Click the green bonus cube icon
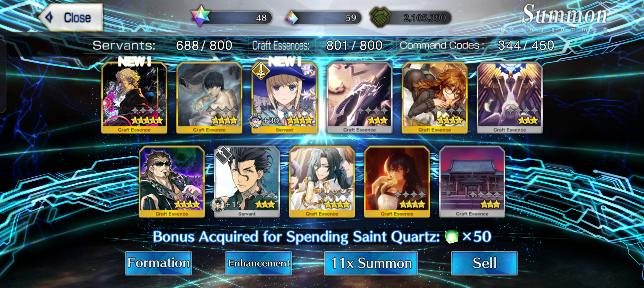Image resolution: width=644 pixels, height=288 pixels. pyautogui.click(x=451, y=237)
